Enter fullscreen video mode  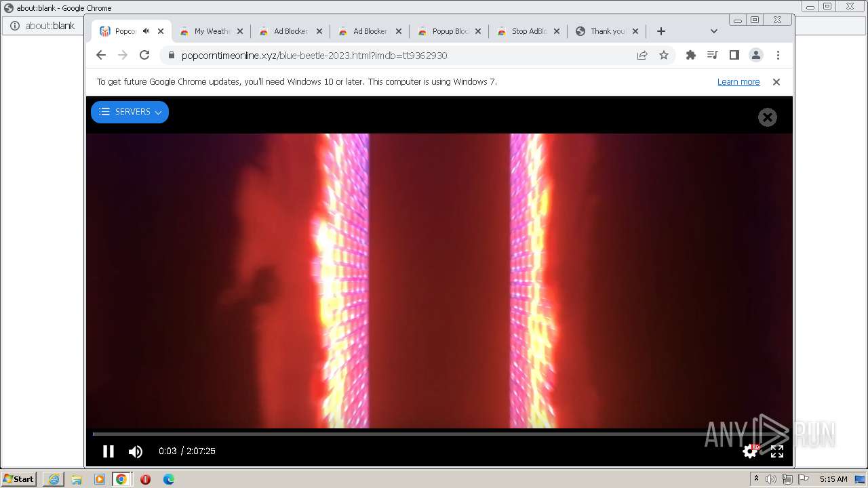(x=777, y=451)
